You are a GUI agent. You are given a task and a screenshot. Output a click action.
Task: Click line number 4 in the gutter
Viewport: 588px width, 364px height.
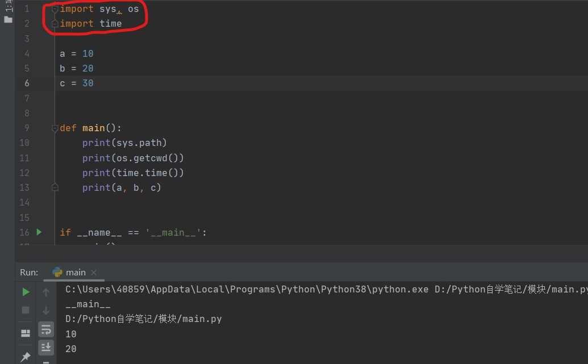click(27, 53)
